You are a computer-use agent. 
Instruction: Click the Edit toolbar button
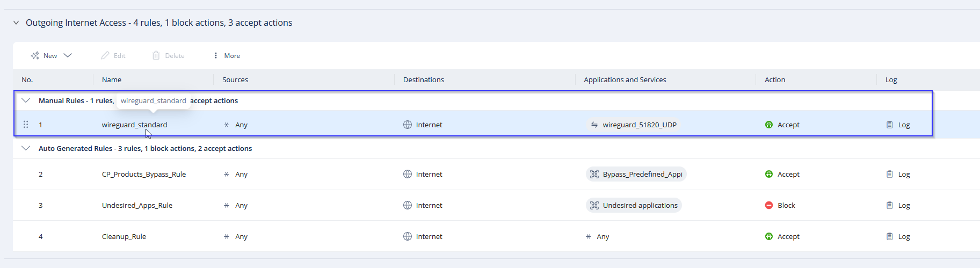coord(113,55)
